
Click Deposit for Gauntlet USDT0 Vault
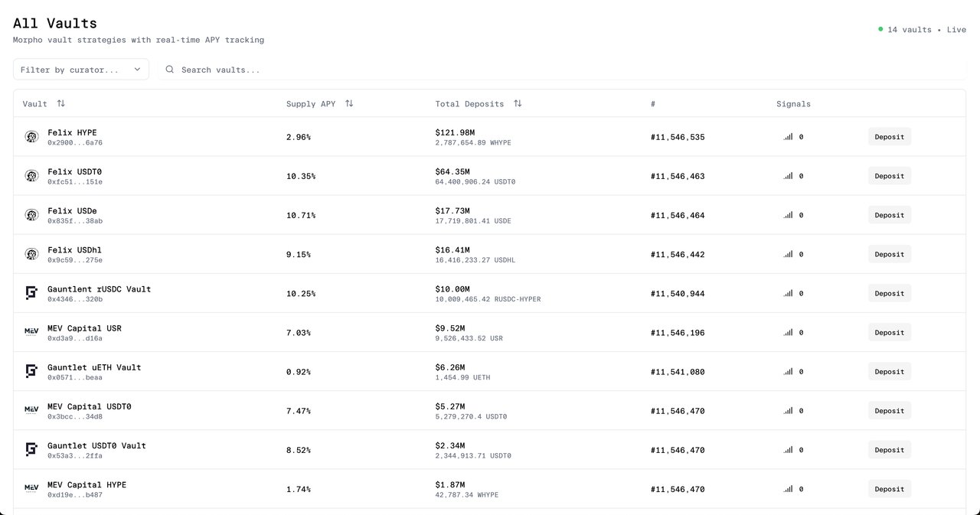(890, 449)
